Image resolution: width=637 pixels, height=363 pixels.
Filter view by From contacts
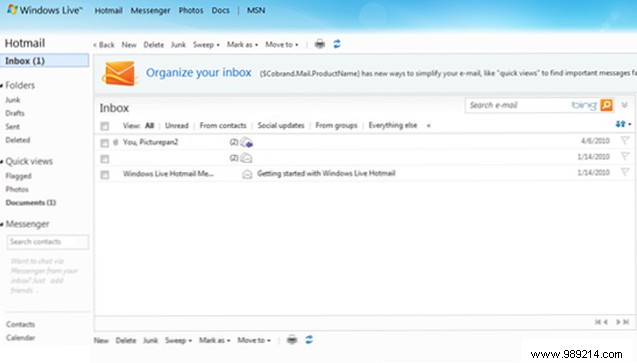(223, 125)
